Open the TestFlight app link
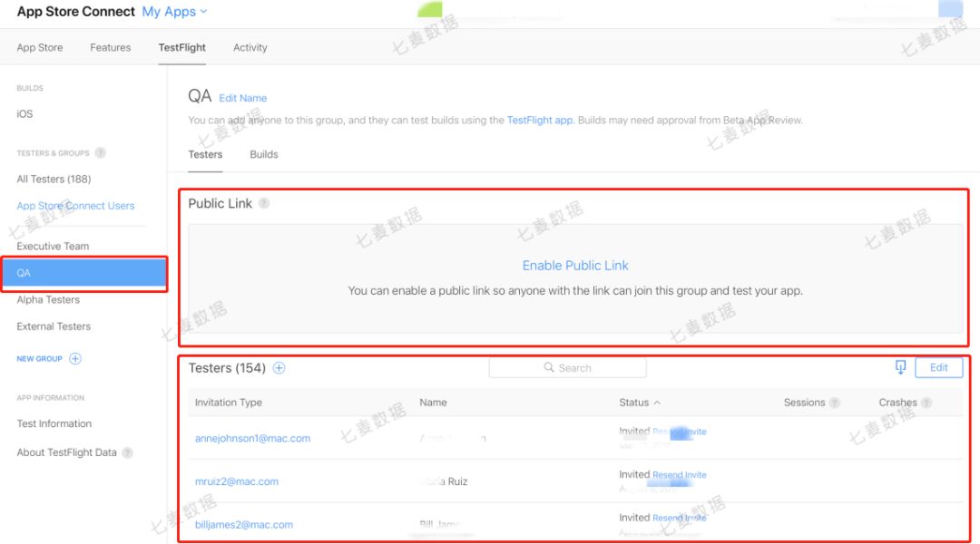The width and height of the screenshot is (980, 544). click(x=539, y=120)
